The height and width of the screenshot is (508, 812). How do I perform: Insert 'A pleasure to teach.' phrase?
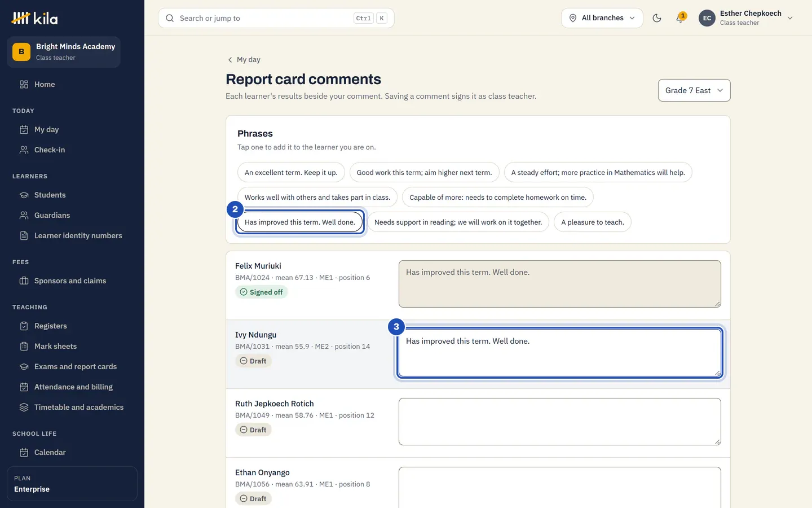point(593,222)
